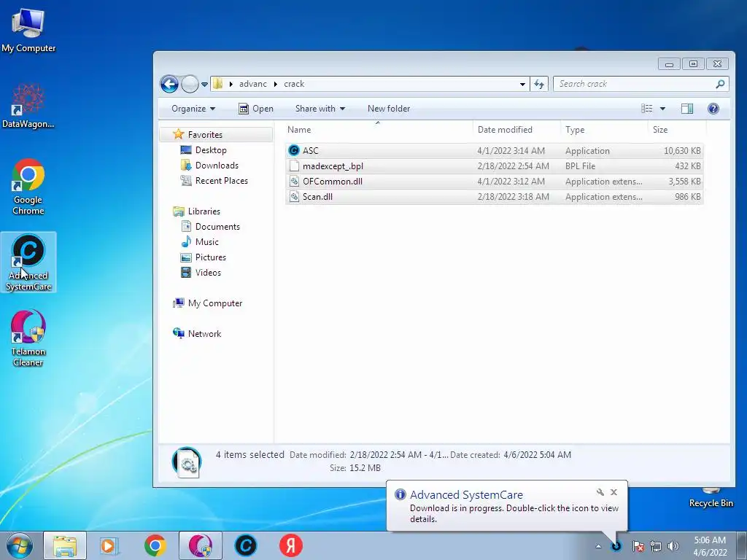Image resolution: width=747 pixels, height=560 pixels.
Task: Select the Telamon Cleaner desktop icon
Action: (28, 338)
